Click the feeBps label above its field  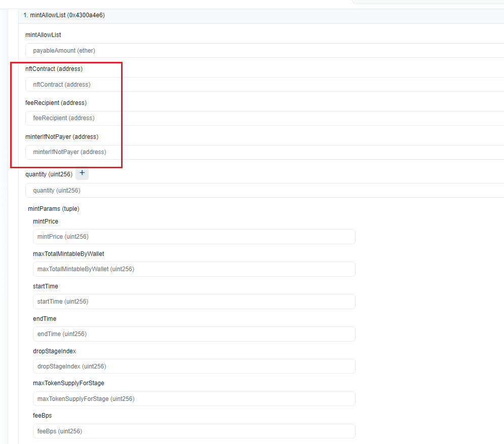tap(43, 416)
